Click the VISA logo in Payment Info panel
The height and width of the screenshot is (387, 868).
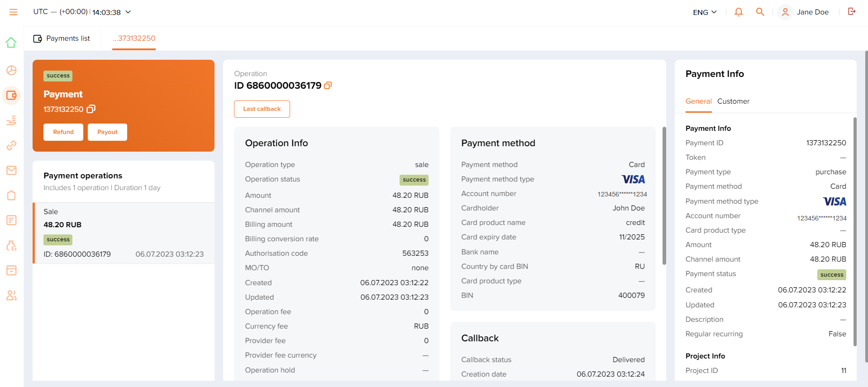835,201
